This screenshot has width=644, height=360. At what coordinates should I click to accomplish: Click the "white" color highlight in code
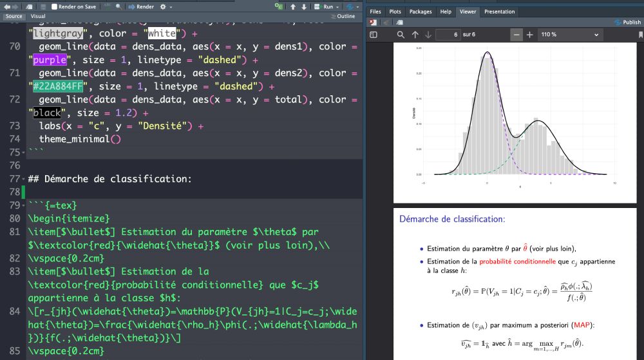[162, 33]
